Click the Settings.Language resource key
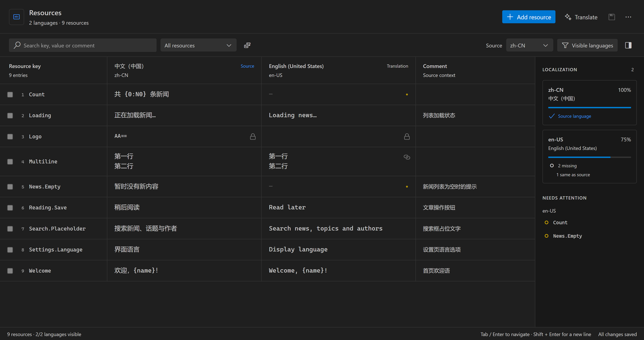Screen dimensions: 644x340 [56, 250]
